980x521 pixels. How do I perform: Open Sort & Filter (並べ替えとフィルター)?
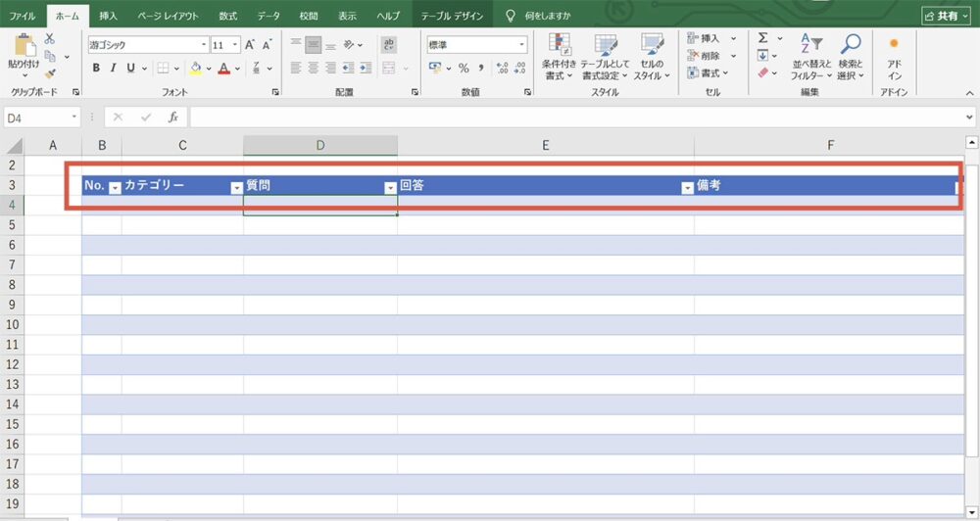[x=811, y=57]
